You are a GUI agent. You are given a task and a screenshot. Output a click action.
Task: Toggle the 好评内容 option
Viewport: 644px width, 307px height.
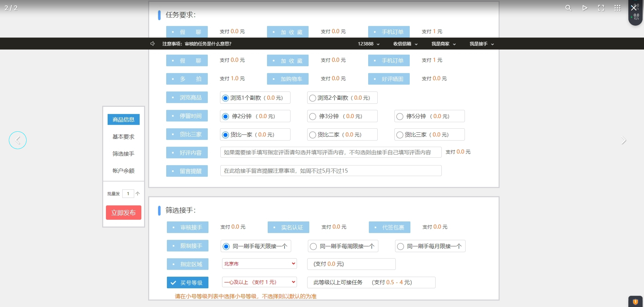tap(187, 152)
